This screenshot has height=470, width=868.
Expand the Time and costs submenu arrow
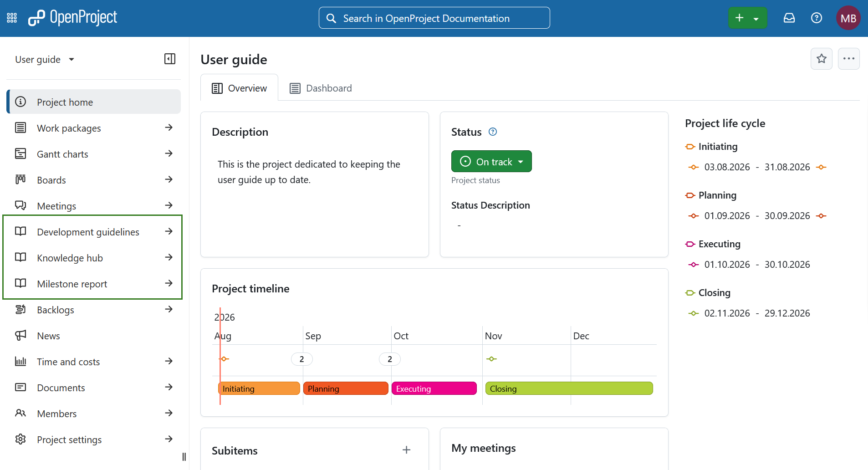tap(169, 361)
